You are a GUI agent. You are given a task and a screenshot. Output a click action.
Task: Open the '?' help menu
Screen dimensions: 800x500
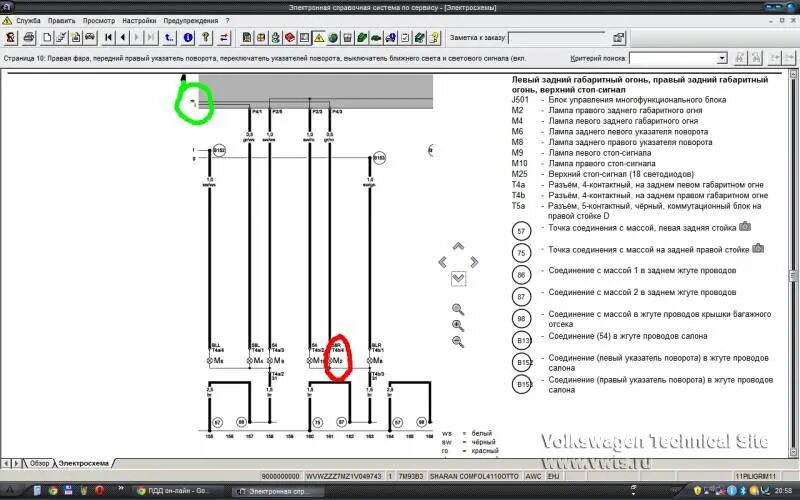click(x=228, y=21)
